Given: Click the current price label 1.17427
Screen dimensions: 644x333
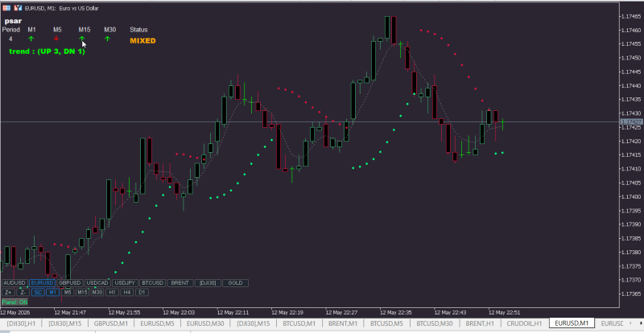Looking at the screenshot, I should coord(631,122).
